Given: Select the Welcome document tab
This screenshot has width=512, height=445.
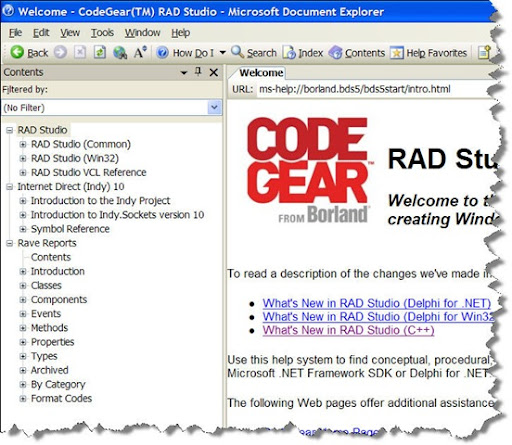Looking at the screenshot, I should (x=261, y=73).
